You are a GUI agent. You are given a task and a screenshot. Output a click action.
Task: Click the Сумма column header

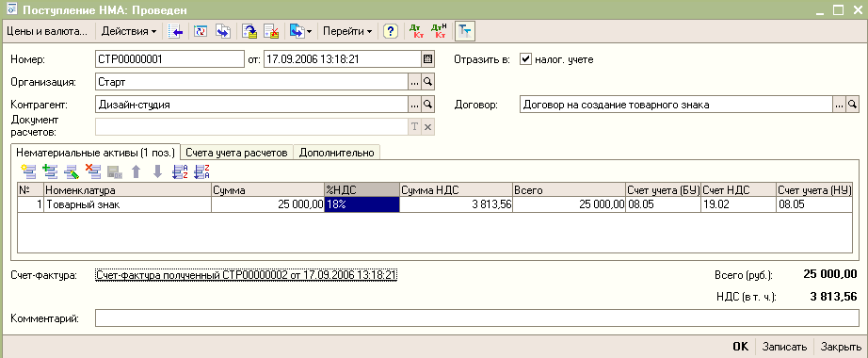268,190
